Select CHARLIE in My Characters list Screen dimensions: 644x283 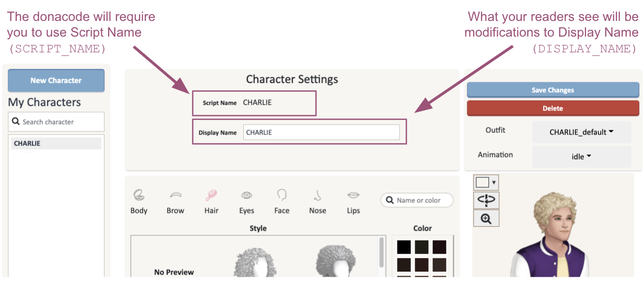point(56,143)
